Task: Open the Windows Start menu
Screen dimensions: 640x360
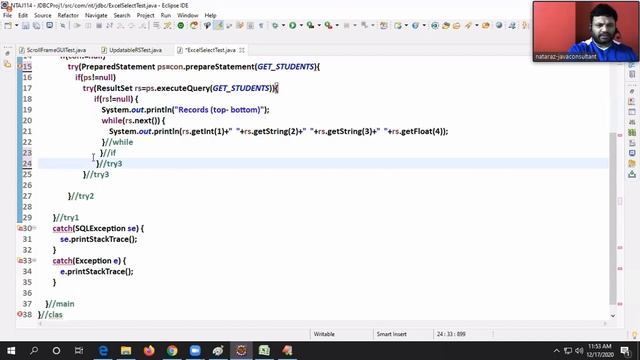Action: tap(11, 351)
